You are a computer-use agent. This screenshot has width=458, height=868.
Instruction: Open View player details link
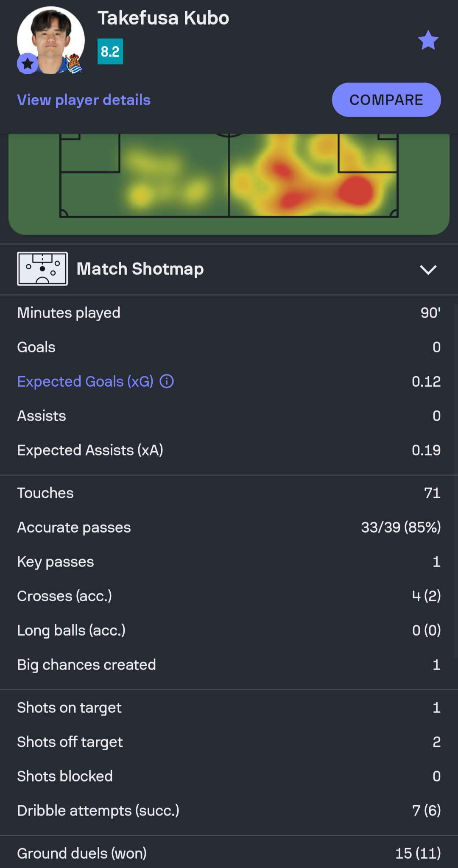click(84, 100)
